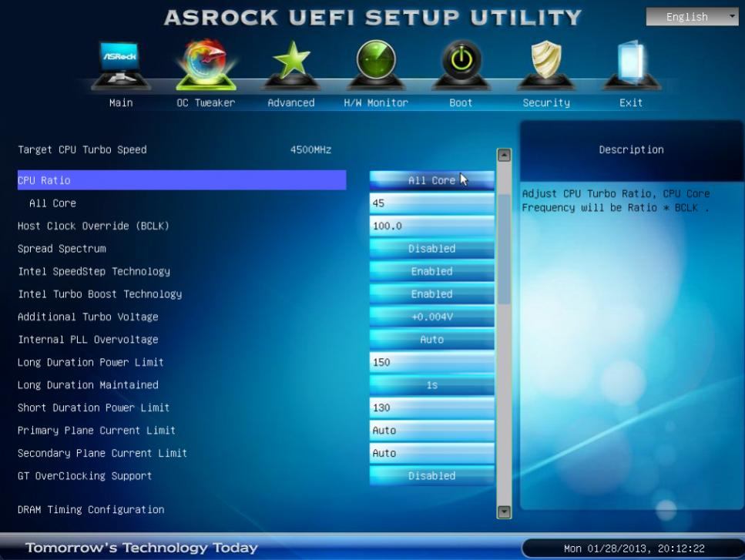Switch to the Advanced tab label
Viewport: 745px width, 560px height.
pyautogui.click(x=290, y=102)
